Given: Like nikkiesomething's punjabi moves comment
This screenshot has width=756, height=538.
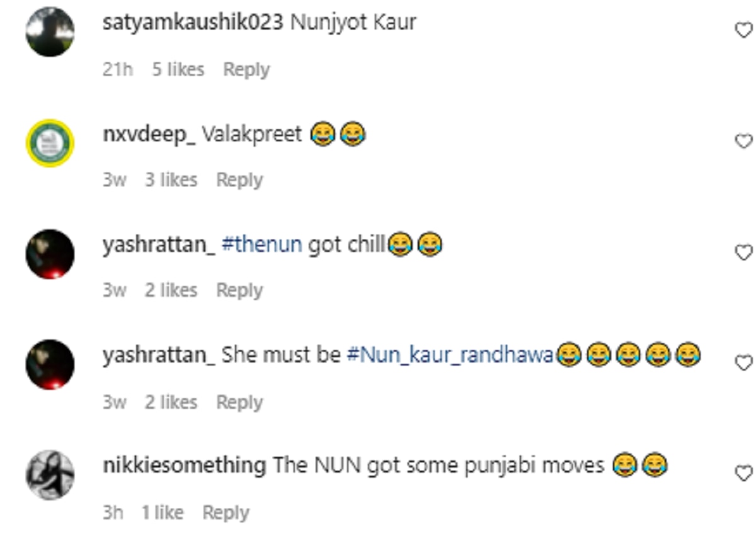Looking at the screenshot, I should coord(744,473).
